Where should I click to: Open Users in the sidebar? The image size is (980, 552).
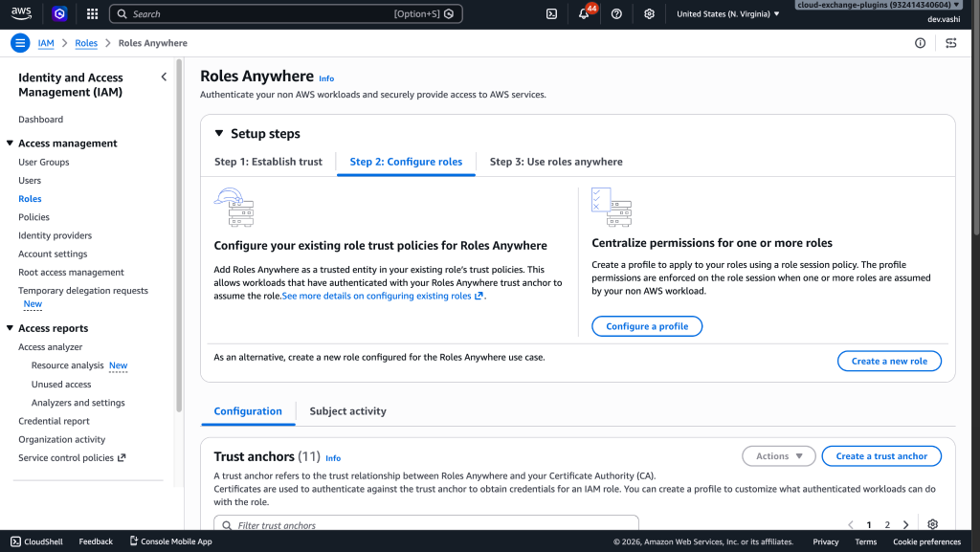[30, 181]
